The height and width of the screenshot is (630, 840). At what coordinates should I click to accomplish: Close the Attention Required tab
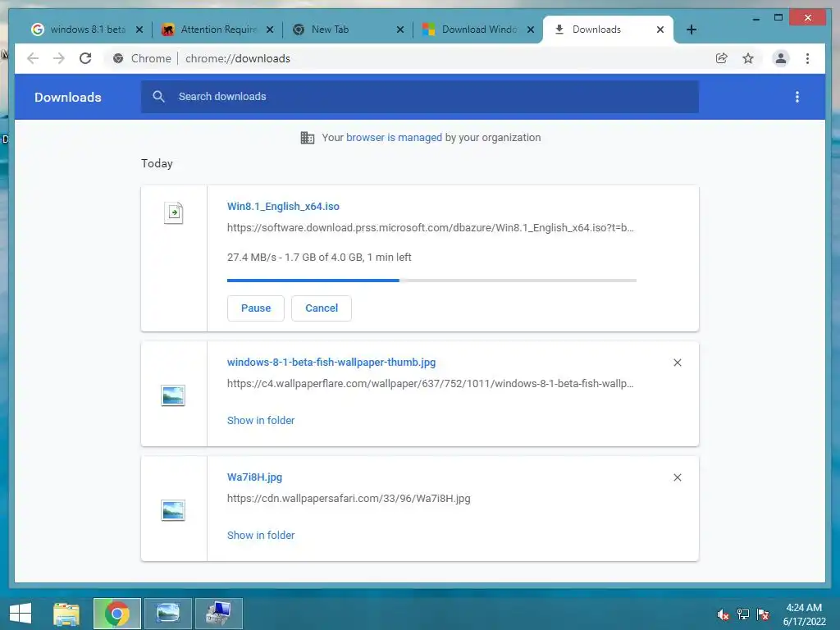point(270,30)
